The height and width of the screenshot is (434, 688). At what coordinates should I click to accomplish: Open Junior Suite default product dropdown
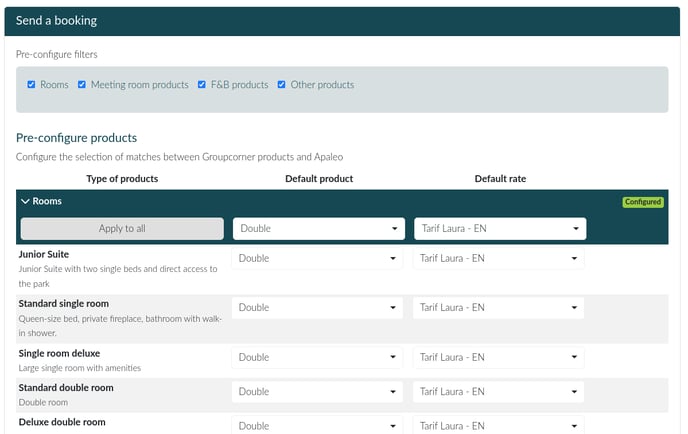point(317,258)
